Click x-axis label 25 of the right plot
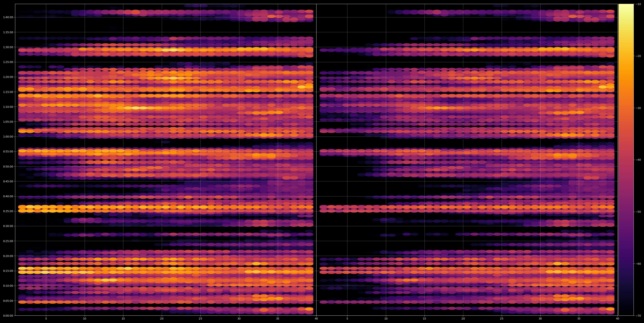644x323 pixels. point(502,319)
